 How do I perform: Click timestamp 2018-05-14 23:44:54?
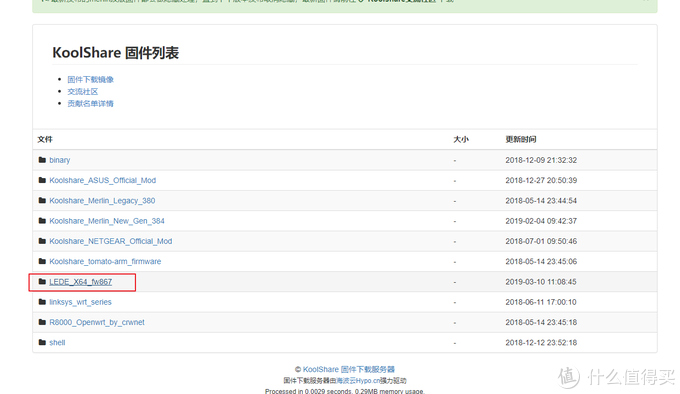pyautogui.click(x=541, y=201)
